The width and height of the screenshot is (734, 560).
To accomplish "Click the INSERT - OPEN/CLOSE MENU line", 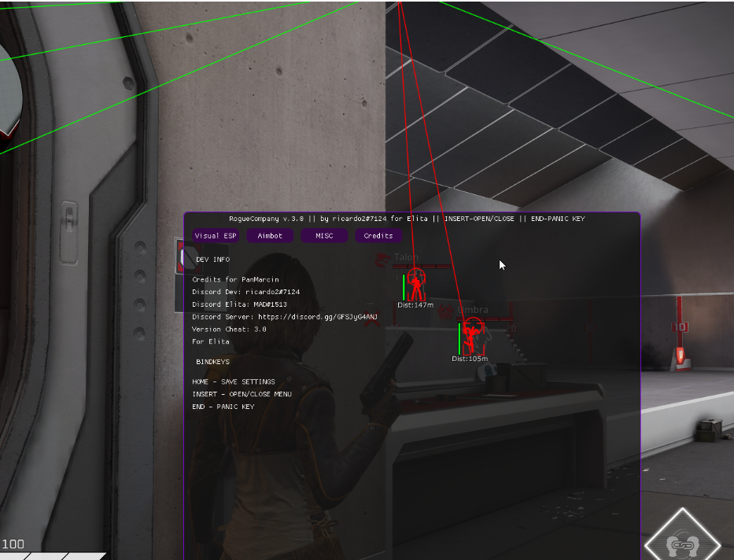I will [242, 394].
